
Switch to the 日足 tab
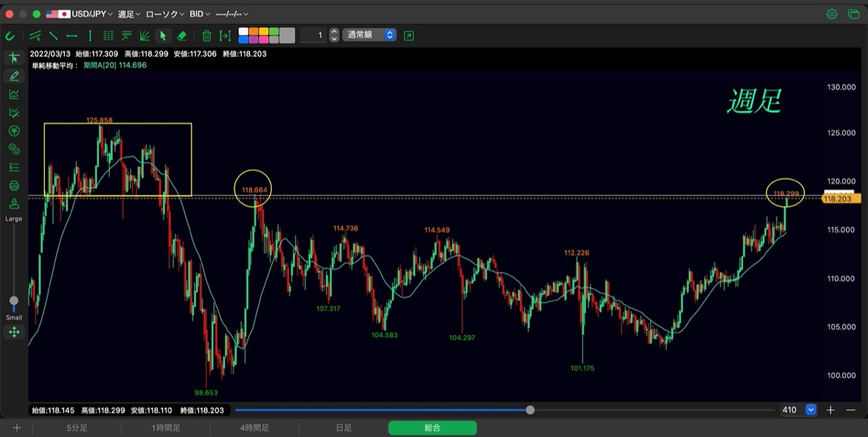[x=344, y=428]
